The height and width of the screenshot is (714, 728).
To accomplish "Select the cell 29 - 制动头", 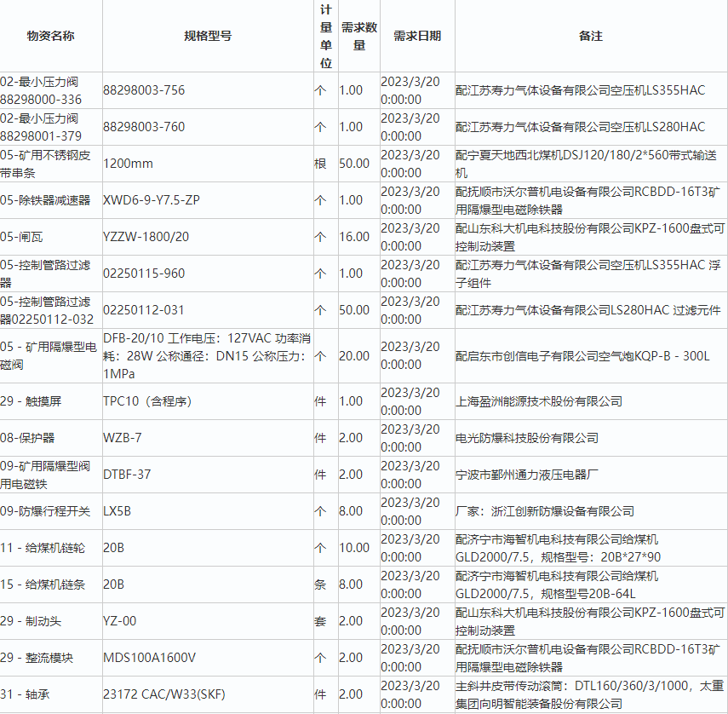I will coord(50,622).
